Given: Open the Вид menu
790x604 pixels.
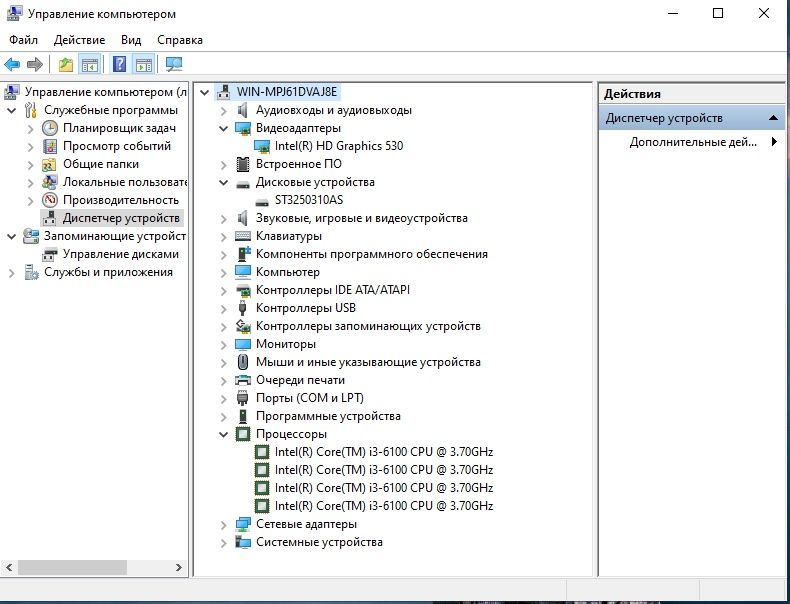Looking at the screenshot, I should pyautogui.click(x=131, y=40).
